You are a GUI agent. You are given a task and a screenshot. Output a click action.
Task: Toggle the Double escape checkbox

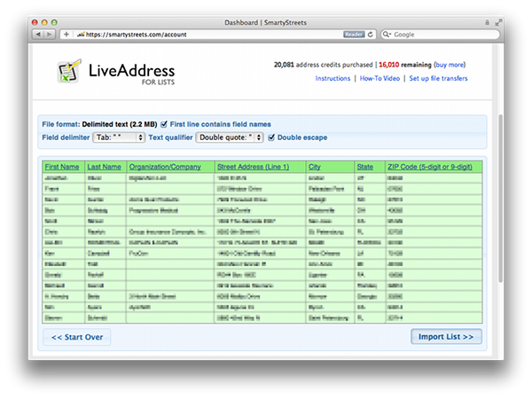point(271,137)
